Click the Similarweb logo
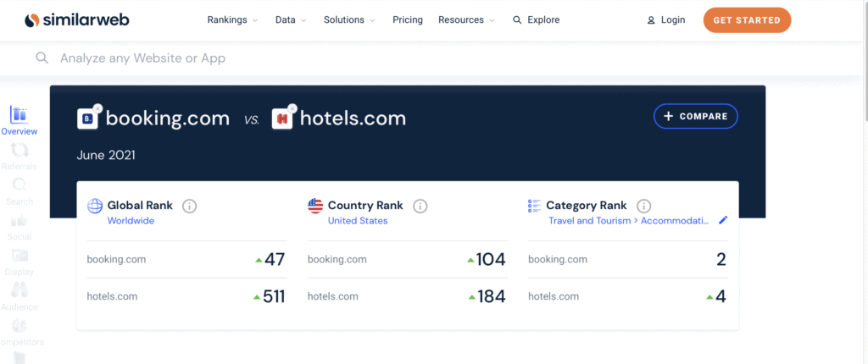 click(79, 19)
